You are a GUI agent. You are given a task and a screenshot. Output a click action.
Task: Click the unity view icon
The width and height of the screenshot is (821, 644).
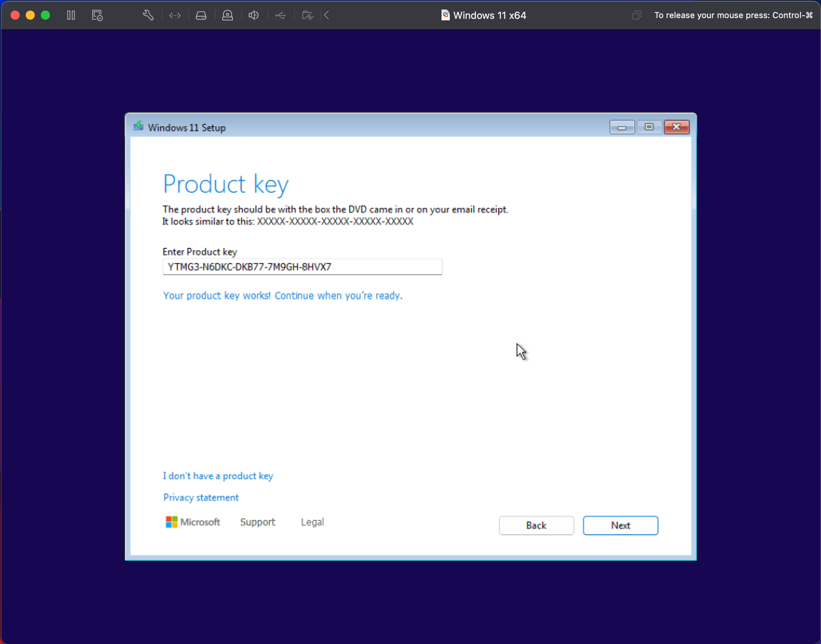[637, 15]
